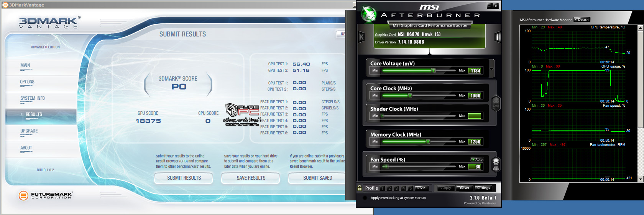The image size is (644, 215).
Task: Select profile slot 4
Action: click(403, 188)
